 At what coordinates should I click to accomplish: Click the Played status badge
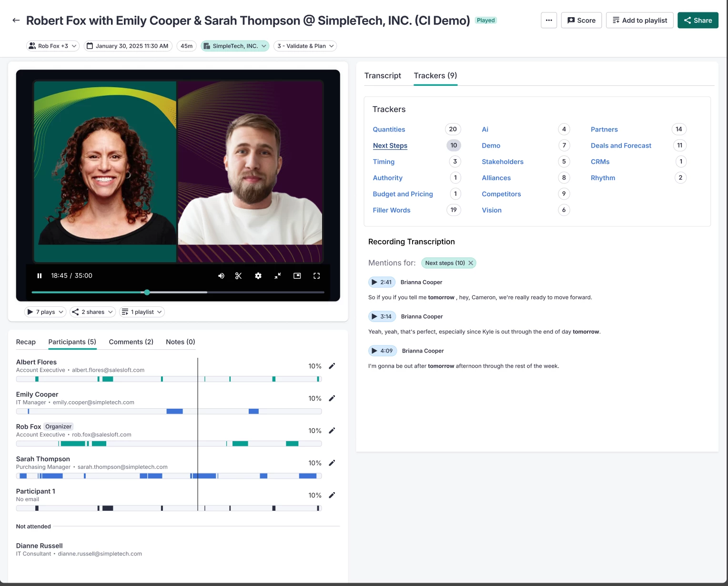[x=486, y=20]
